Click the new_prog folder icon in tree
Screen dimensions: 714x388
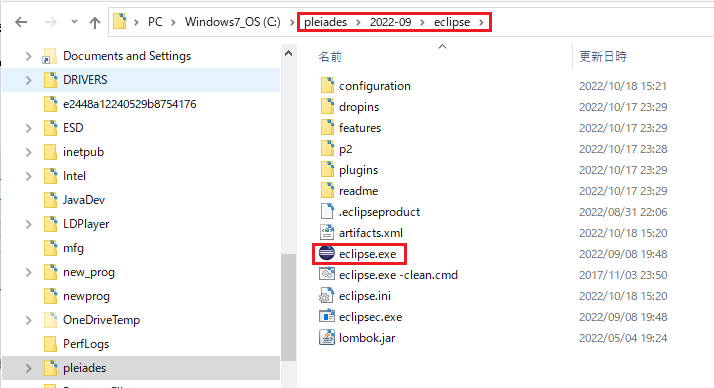coord(51,272)
